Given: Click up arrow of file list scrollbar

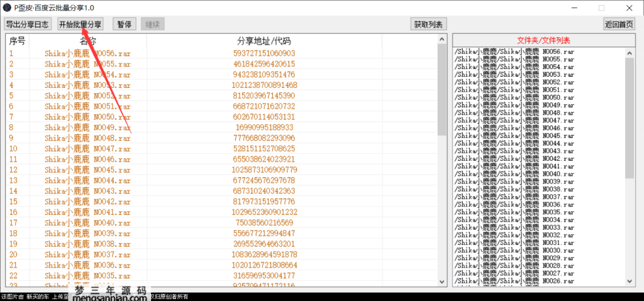Looking at the screenshot, I should (630, 53).
